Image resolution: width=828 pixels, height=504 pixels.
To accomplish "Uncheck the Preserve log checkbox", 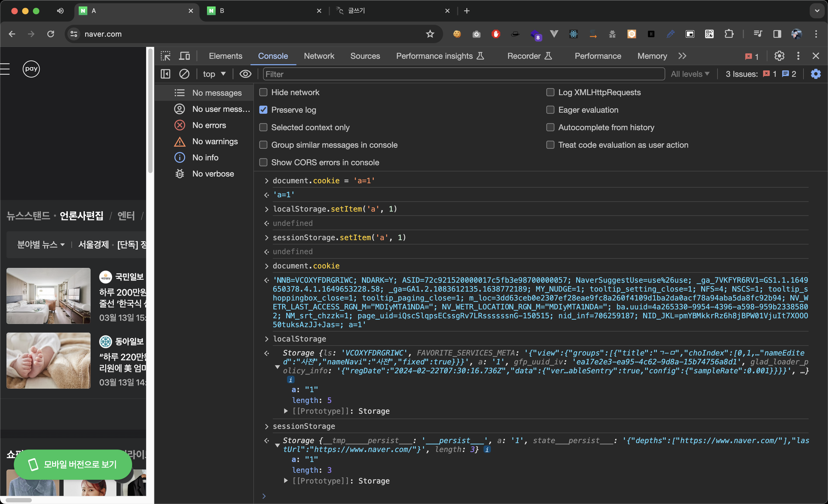I will [x=263, y=110].
